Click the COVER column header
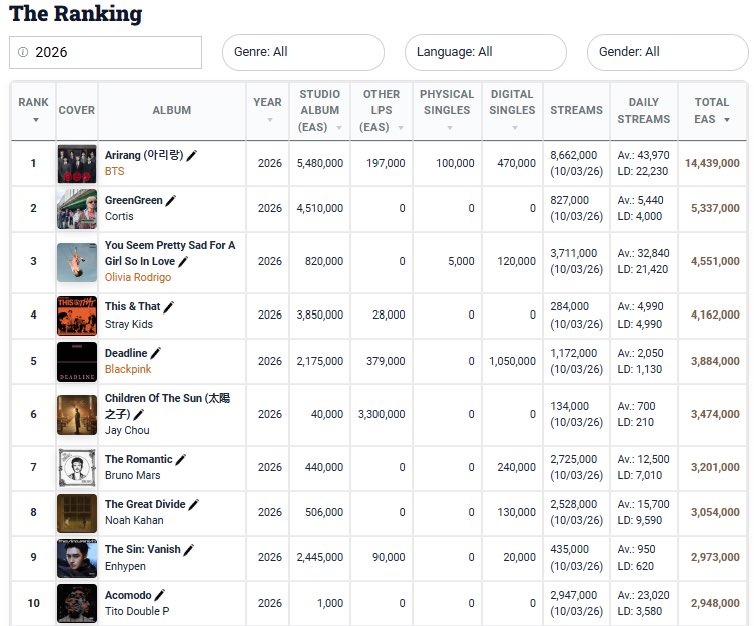Viewport: 754px width, 626px height. [76, 110]
